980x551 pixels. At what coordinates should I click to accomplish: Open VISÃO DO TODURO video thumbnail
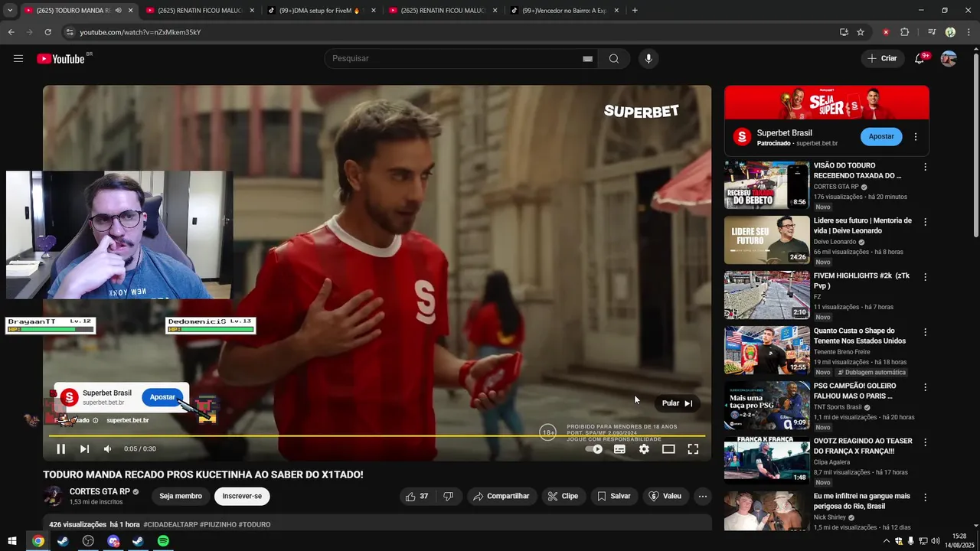coord(766,185)
